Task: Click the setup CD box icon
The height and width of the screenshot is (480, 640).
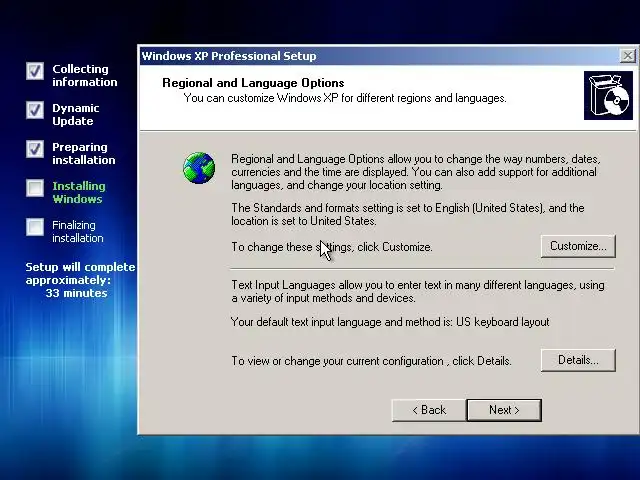Action: [x=608, y=96]
